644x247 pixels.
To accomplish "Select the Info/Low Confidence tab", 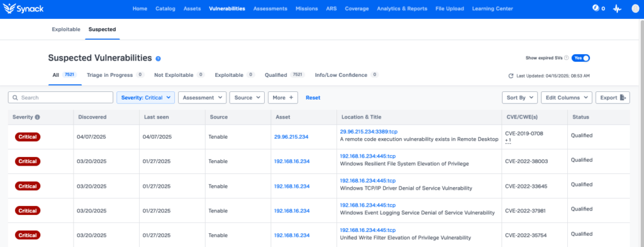I will click(347, 76).
